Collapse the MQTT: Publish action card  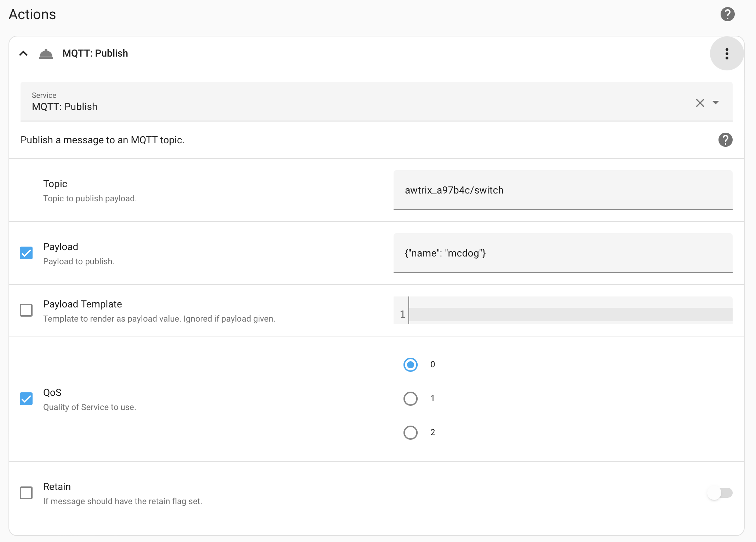point(23,53)
